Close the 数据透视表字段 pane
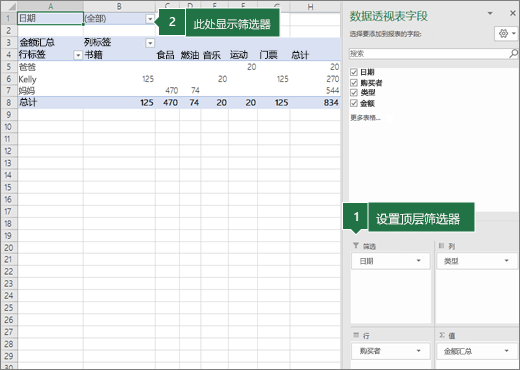 click(x=513, y=13)
